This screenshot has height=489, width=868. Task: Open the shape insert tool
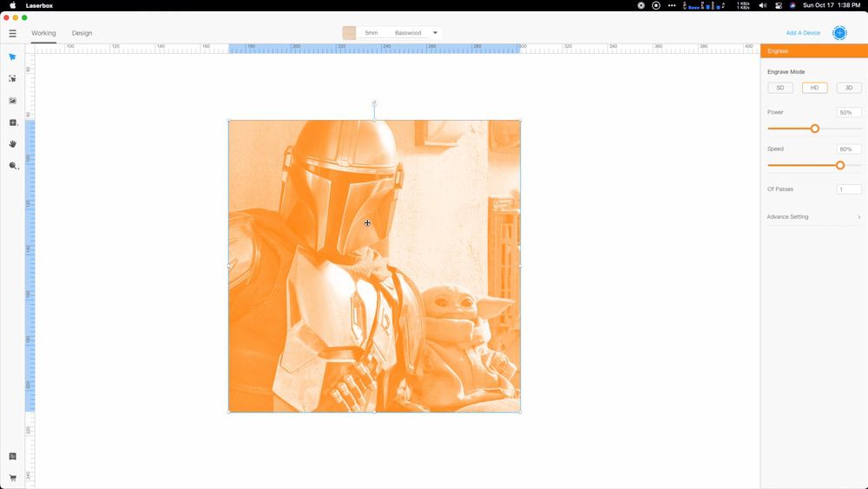tap(12, 122)
